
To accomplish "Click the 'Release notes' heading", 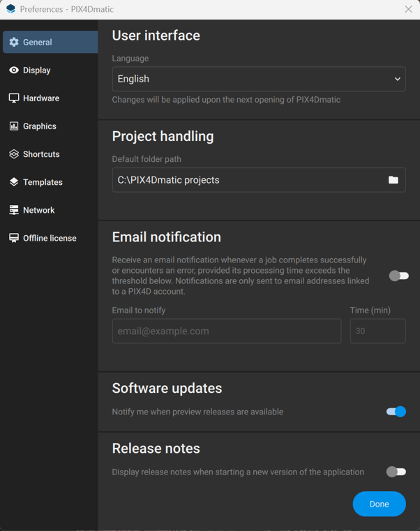I will (156, 449).
